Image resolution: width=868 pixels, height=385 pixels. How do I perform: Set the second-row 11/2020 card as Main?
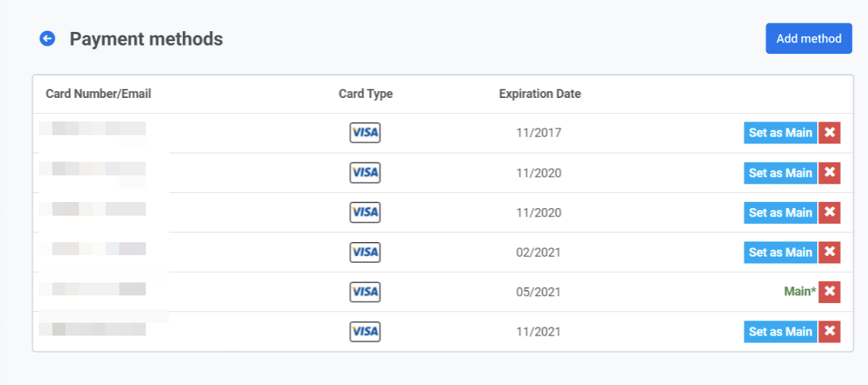[780, 173]
